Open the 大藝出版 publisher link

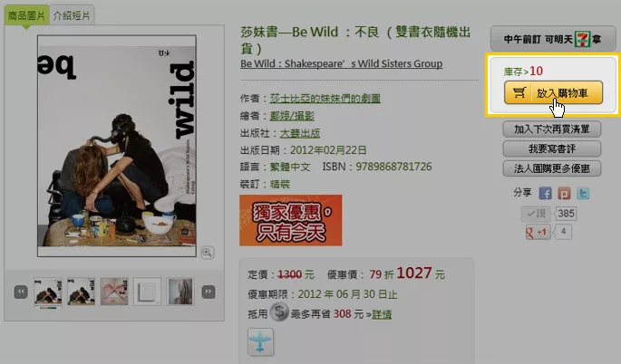click(300, 133)
